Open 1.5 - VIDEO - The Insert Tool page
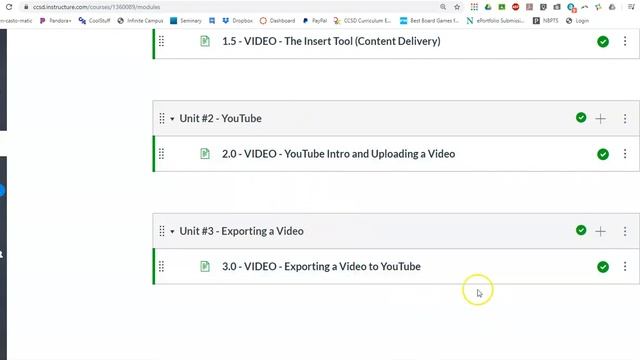 tap(331, 41)
